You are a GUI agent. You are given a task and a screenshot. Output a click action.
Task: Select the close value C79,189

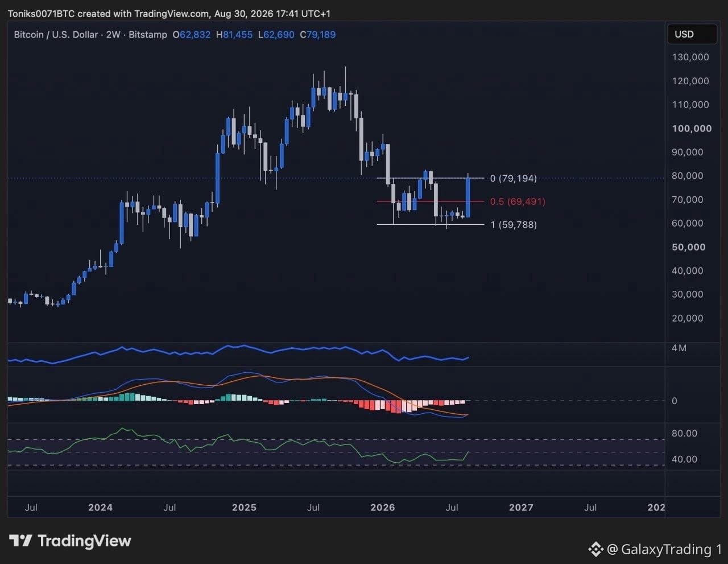click(318, 35)
